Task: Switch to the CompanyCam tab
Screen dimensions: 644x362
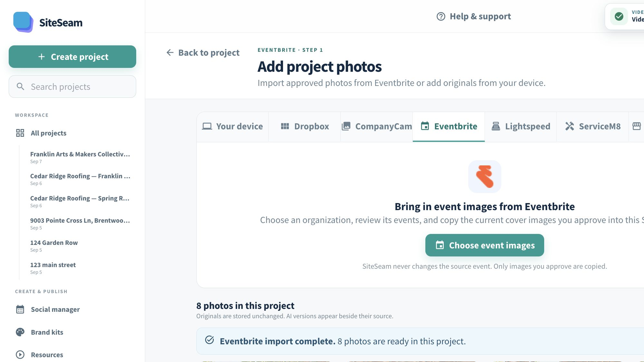Action: [377, 126]
